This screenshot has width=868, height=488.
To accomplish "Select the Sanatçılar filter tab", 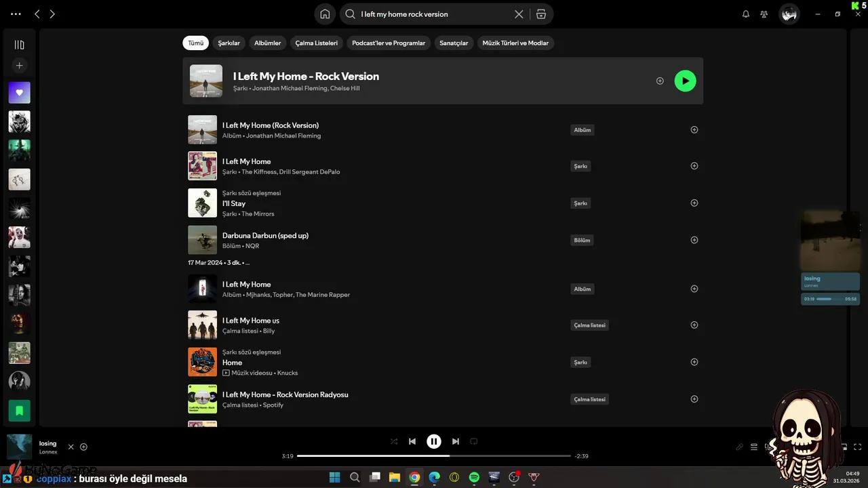I will click(x=454, y=43).
